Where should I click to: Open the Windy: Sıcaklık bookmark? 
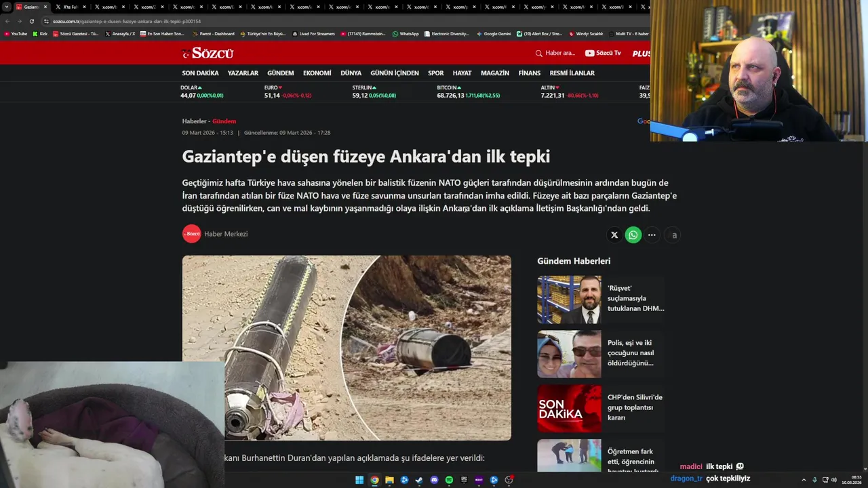(x=587, y=33)
